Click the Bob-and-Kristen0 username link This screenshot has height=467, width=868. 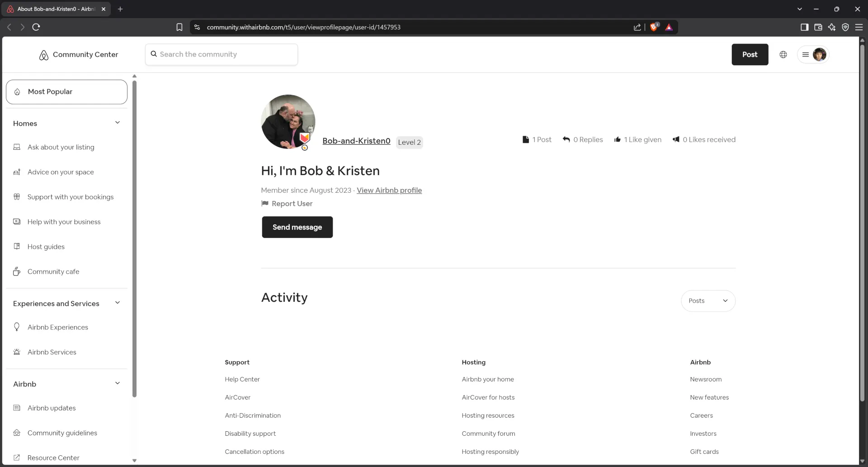(x=356, y=141)
